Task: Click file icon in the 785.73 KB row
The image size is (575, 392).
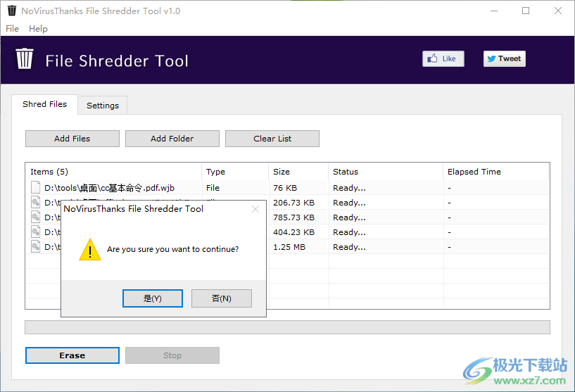Action: [36, 217]
